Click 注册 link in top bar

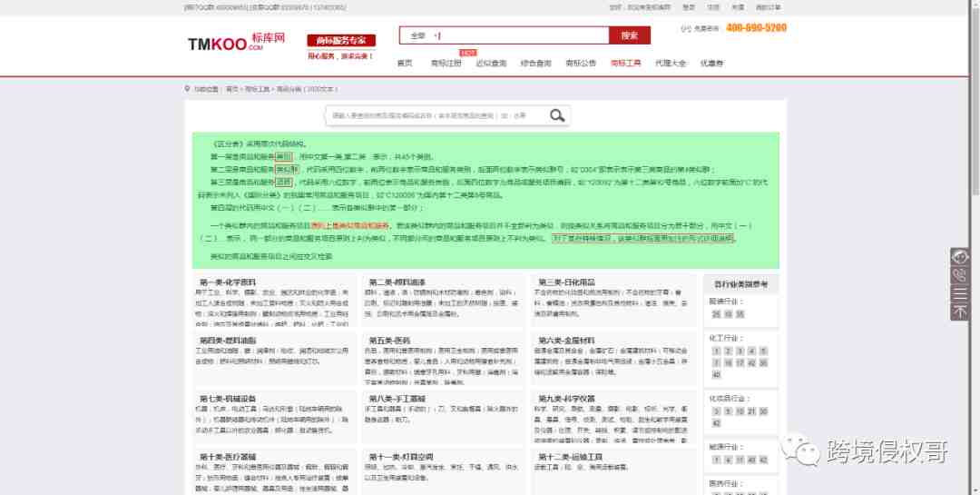713,7
